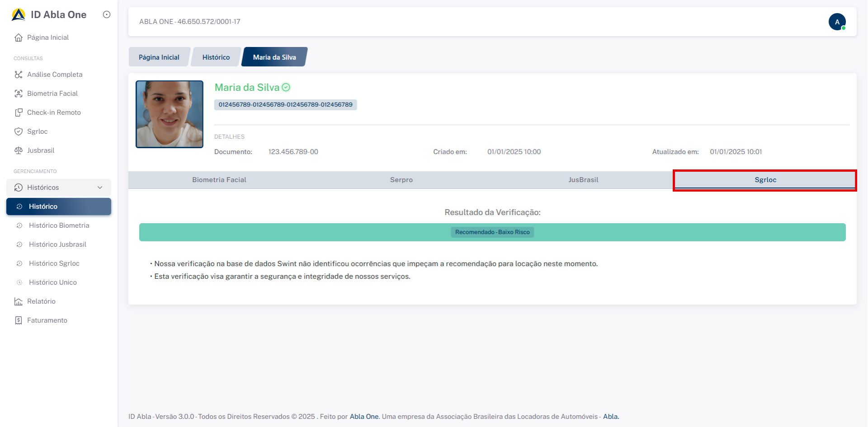Open the Faturamento billing item
This screenshot has width=868, height=427.
pos(47,320)
